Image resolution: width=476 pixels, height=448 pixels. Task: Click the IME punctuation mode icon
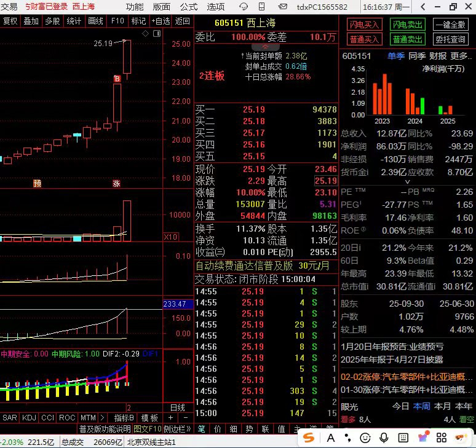348,438
